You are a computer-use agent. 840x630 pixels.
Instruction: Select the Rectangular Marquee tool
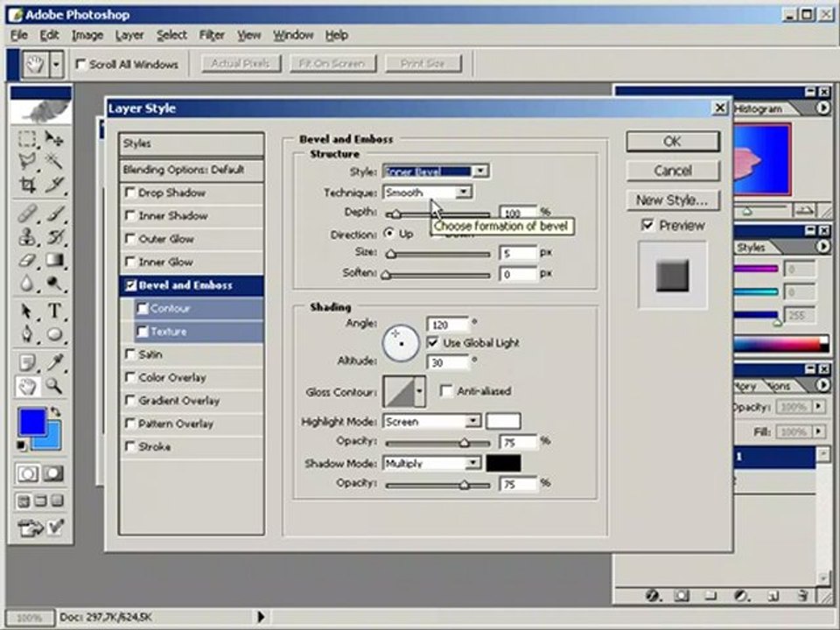pos(27,139)
